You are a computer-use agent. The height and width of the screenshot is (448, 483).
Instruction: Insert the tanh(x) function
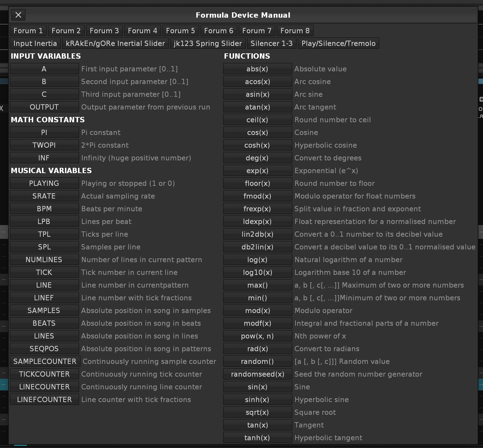[x=257, y=438]
